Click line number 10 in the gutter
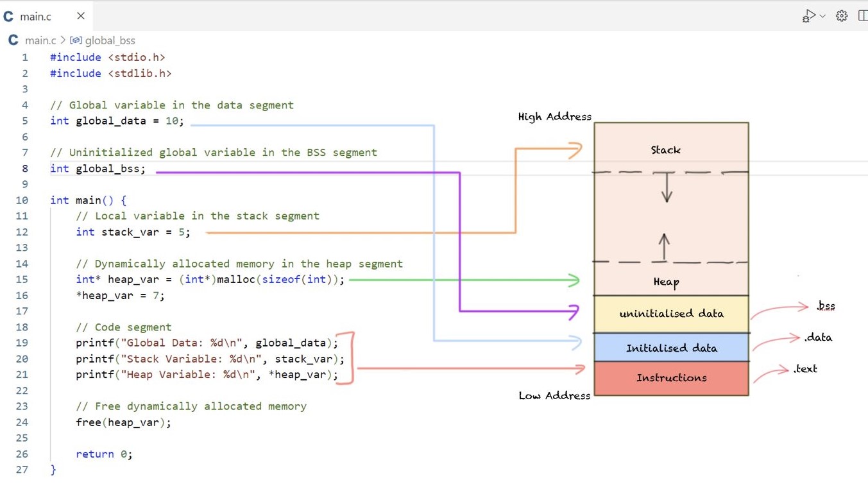This screenshot has height=489, width=868. (x=22, y=200)
